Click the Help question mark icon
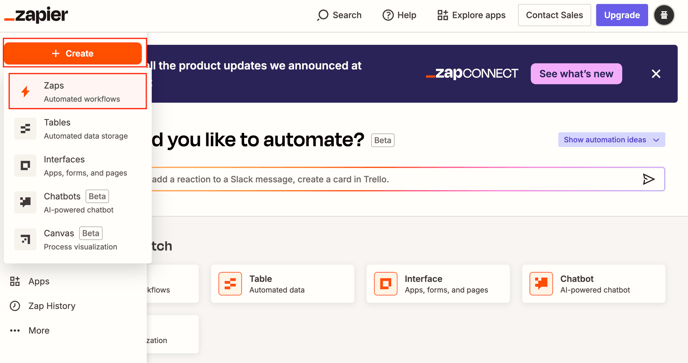This screenshot has width=688, height=363. click(x=388, y=15)
